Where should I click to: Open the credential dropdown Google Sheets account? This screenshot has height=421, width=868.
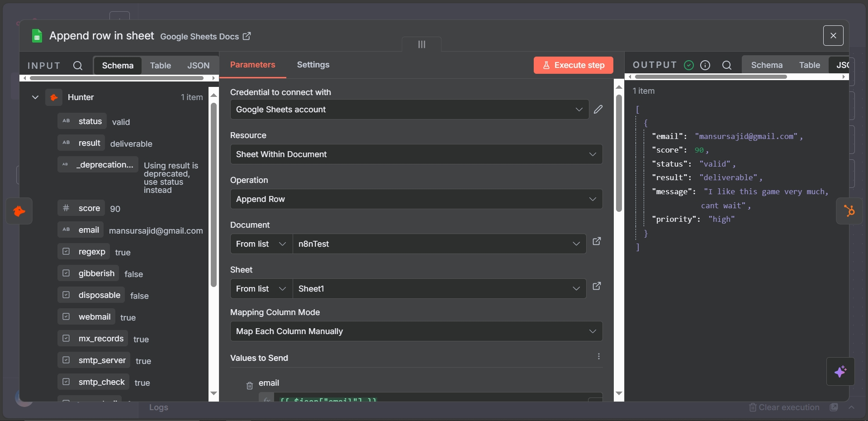coord(409,110)
